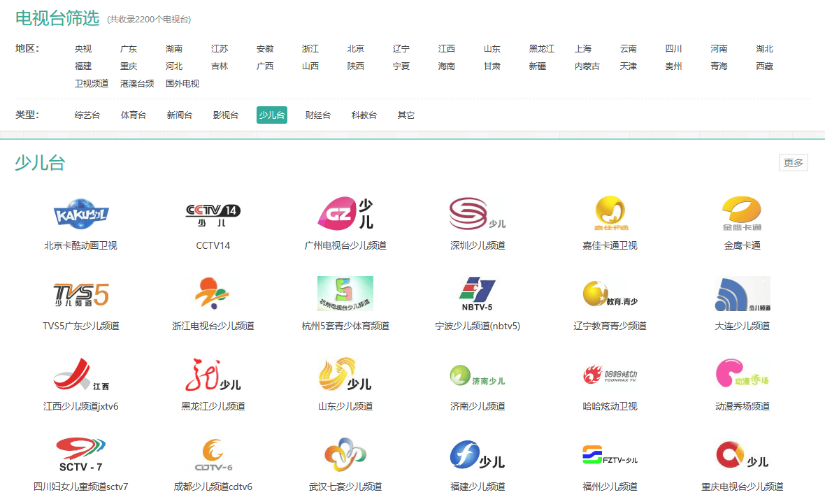Open the KAKU Beijing Kaku cartoon channel logo
This screenshot has height=504, width=825.
point(80,214)
